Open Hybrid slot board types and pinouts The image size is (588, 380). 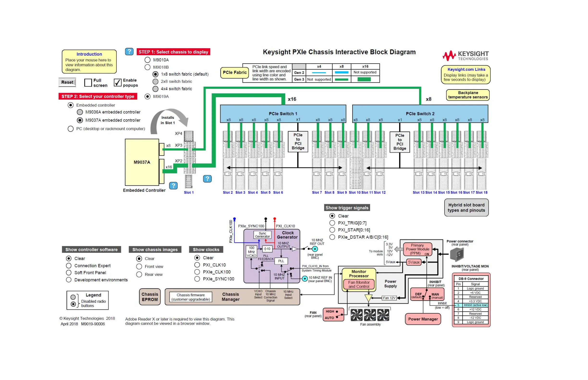[x=466, y=208]
